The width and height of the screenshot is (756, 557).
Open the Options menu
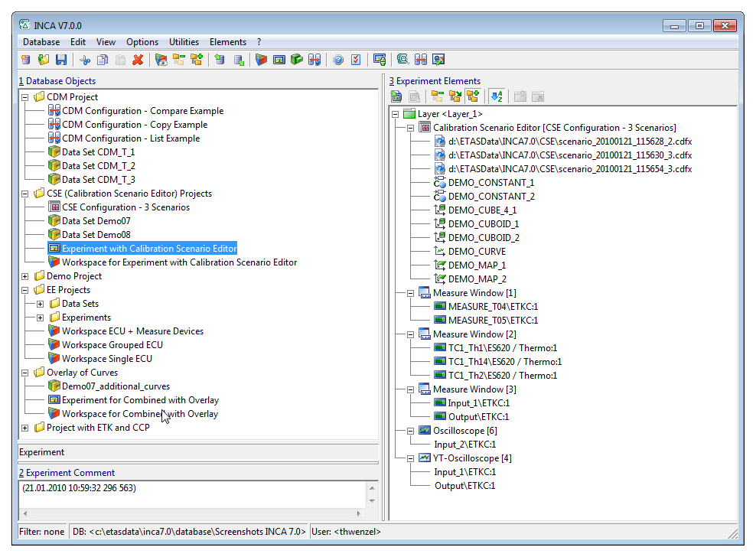click(142, 42)
